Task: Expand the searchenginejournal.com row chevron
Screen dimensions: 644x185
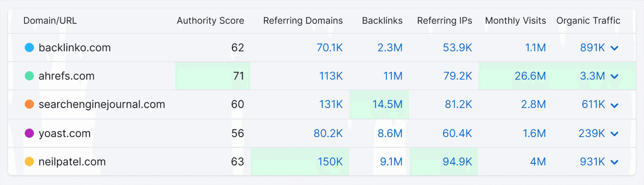Action: coord(615,105)
